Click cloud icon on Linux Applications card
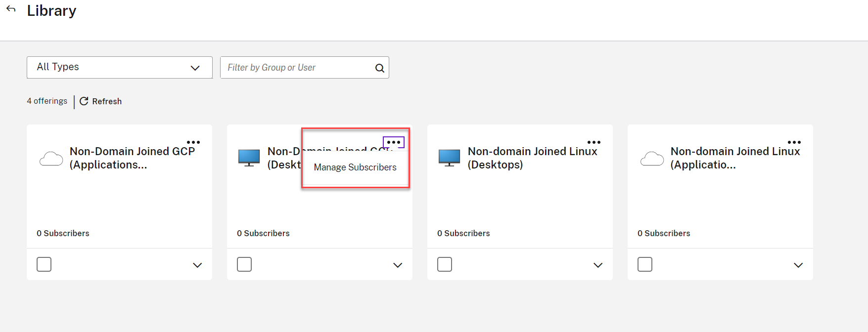This screenshot has height=332, width=868. tap(652, 159)
